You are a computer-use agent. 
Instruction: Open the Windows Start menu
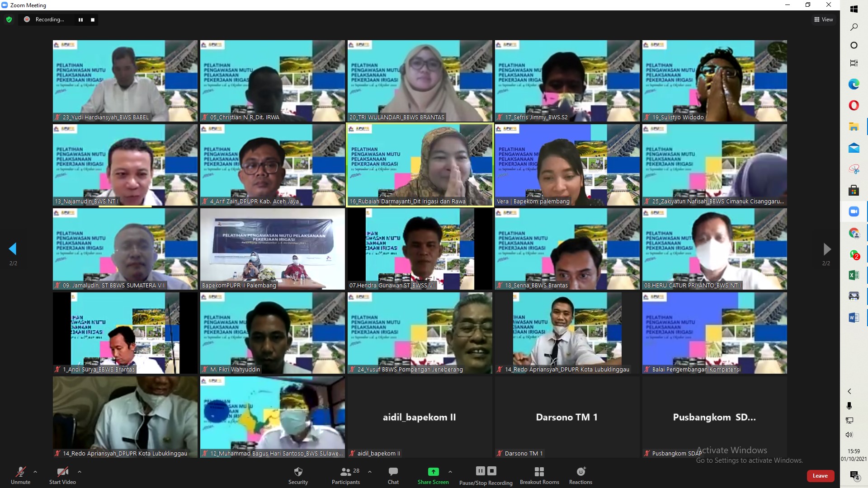click(x=854, y=9)
